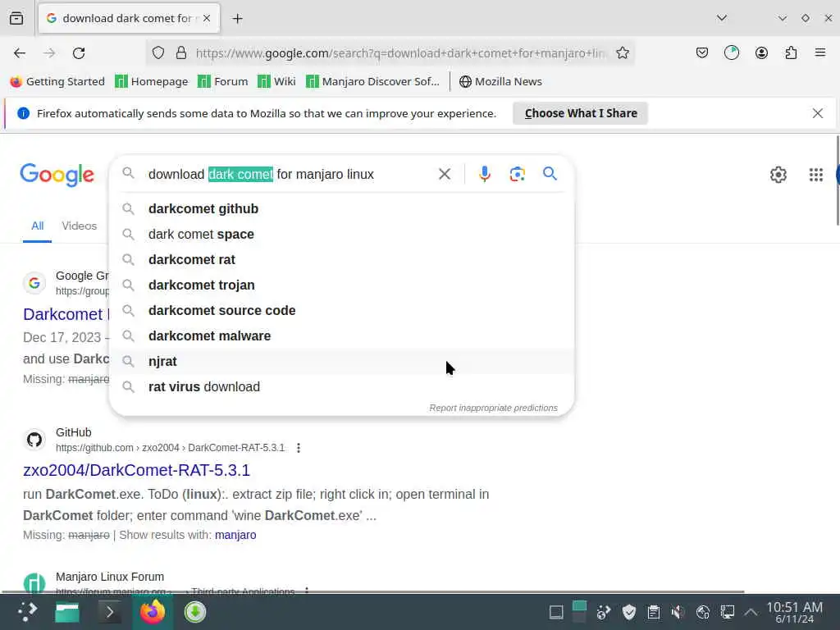840x630 pixels.
Task: Open the terminal from the taskbar
Action: coord(110,612)
